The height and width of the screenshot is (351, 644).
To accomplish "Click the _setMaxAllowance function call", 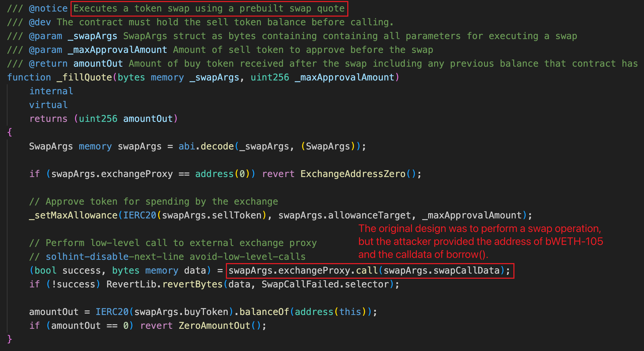I will (73, 215).
